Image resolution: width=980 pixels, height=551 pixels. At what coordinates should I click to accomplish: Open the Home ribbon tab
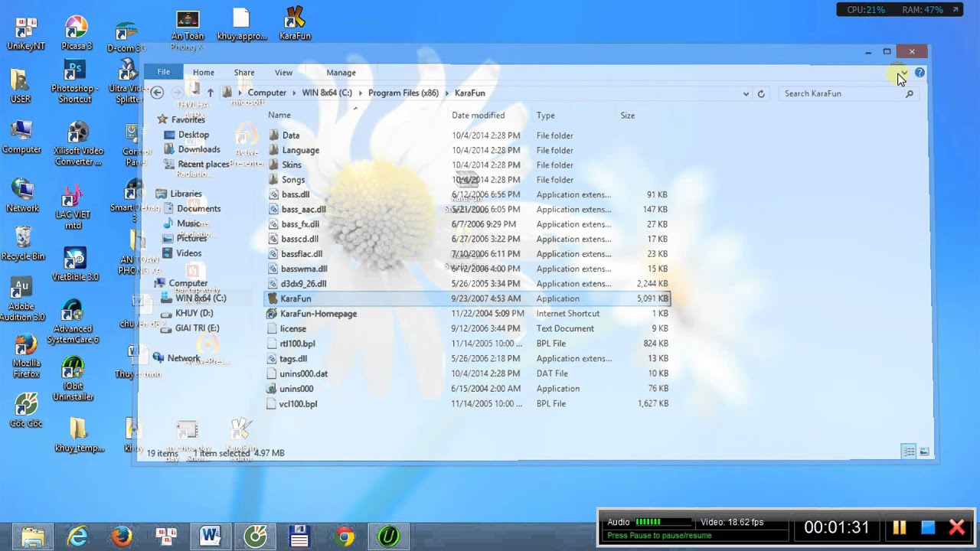coord(204,73)
